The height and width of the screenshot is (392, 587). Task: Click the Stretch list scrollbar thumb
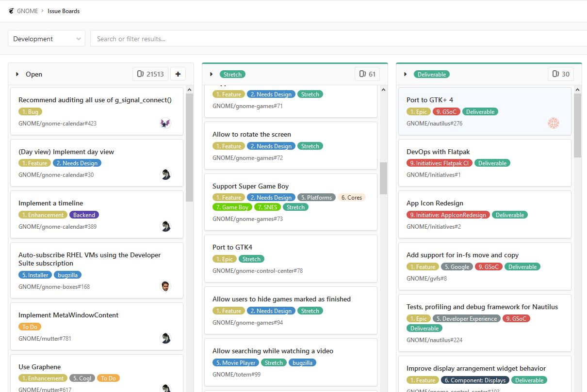coord(383,178)
